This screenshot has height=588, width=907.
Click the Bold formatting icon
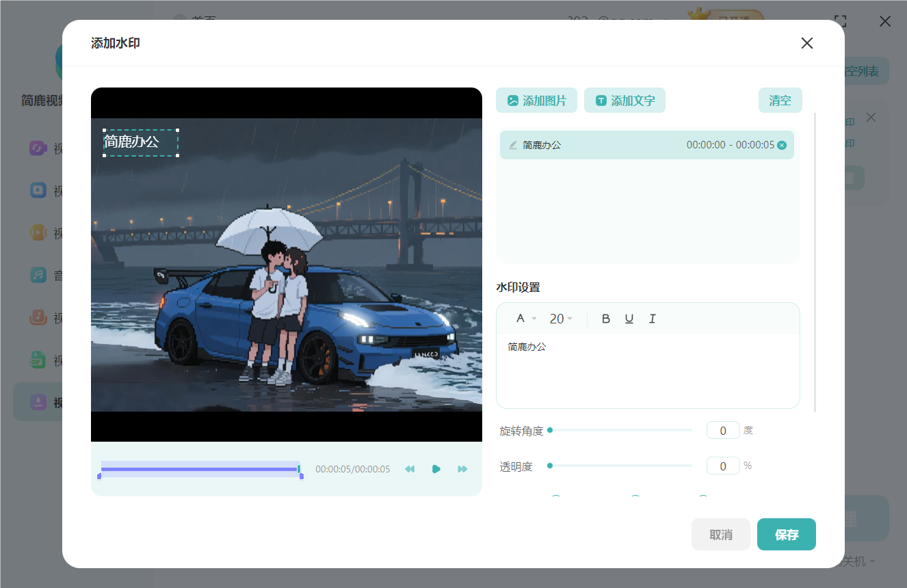coord(605,319)
